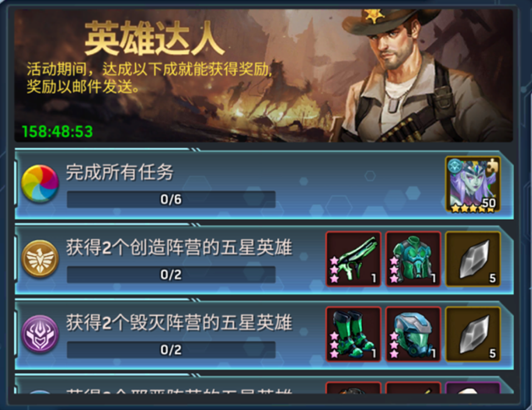Tap the green event countdown timer
Viewport: 532px width, 410px height.
(57, 132)
